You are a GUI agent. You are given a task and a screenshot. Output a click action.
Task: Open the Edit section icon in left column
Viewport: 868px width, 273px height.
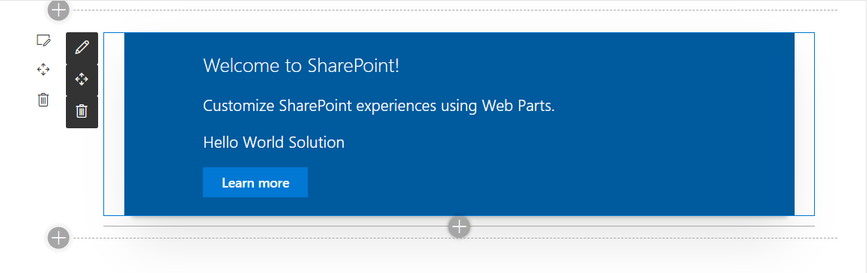click(x=43, y=40)
